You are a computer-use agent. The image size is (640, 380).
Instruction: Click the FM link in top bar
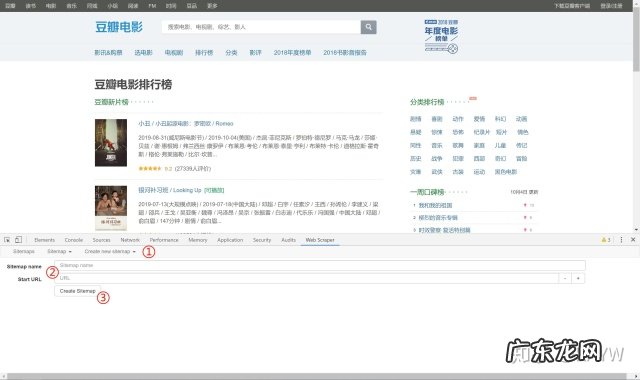(x=152, y=6)
